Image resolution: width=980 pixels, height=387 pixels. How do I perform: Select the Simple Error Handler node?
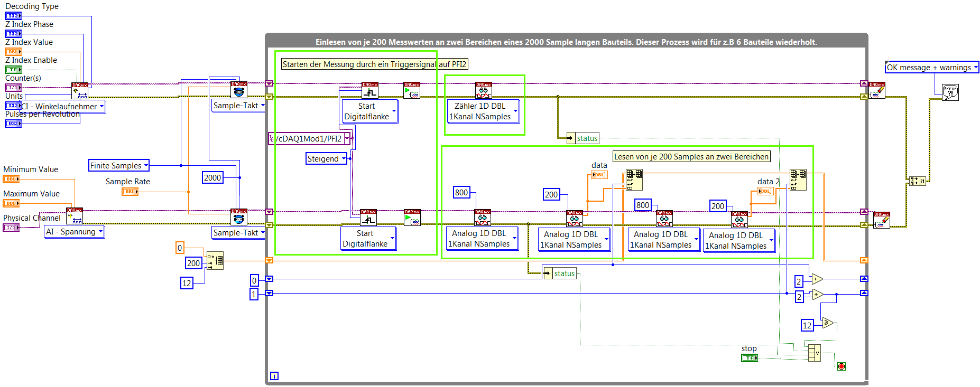950,92
